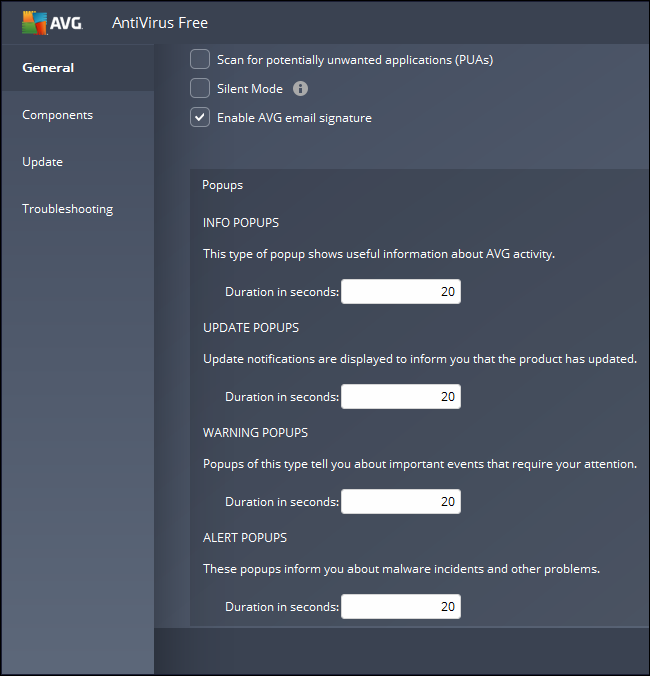Click the UPDATE POPUPS heading
Image resolution: width=650 pixels, height=676 pixels.
click(251, 328)
